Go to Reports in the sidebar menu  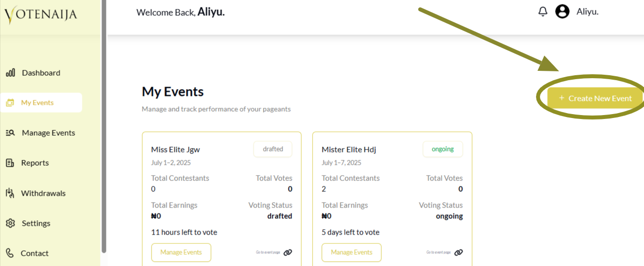35,163
